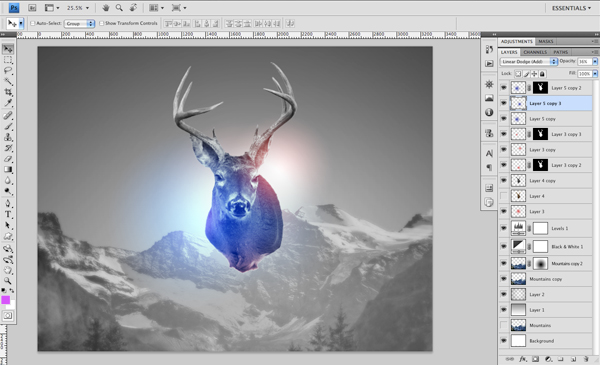Hide the Layer 5 copy 2 layer
Screen dimensions: 600x365
(x=504, y=88)
